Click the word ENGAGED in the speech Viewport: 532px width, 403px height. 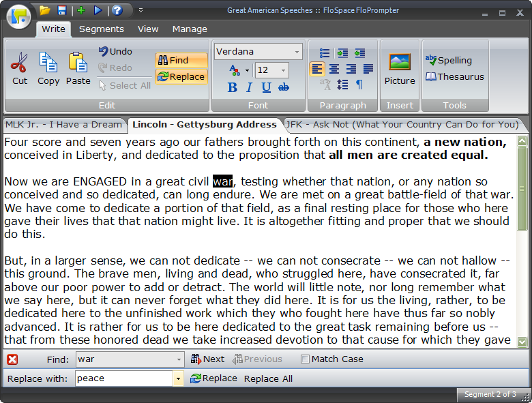click(x=100, y=181)
